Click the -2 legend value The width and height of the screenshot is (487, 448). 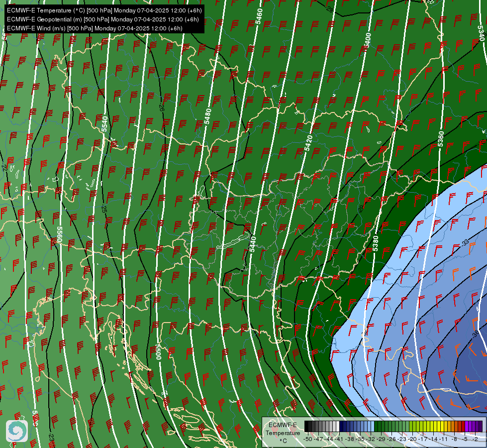tap(475, 439)
